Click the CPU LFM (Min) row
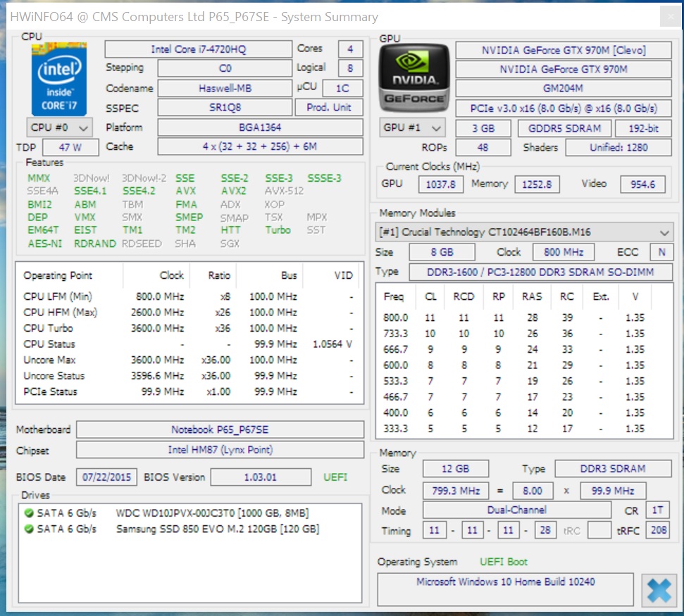The height and width of the screenshot is (616, 684). tap(189, 296)
